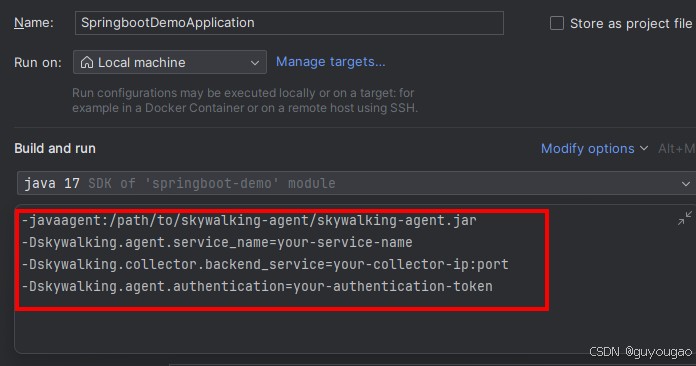Focus the Name field containing SpringbootDemoApplication
696x366 pixels.
pos(289,23)
